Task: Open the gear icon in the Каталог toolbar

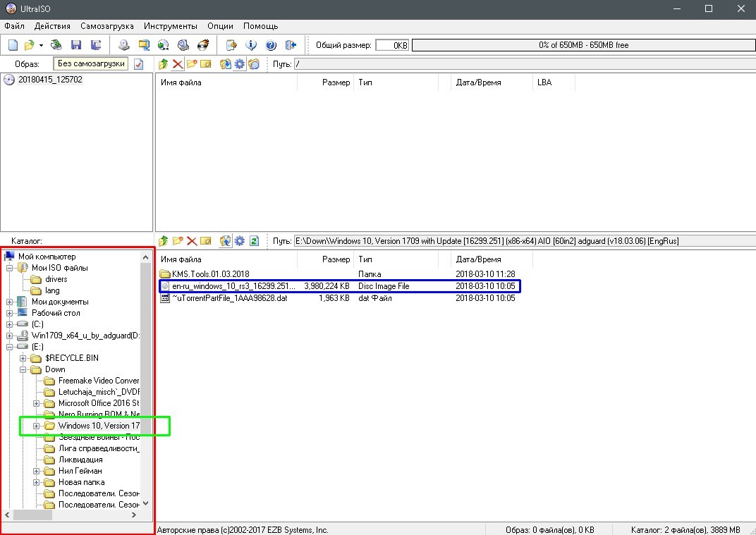Action: pos(240,241)
